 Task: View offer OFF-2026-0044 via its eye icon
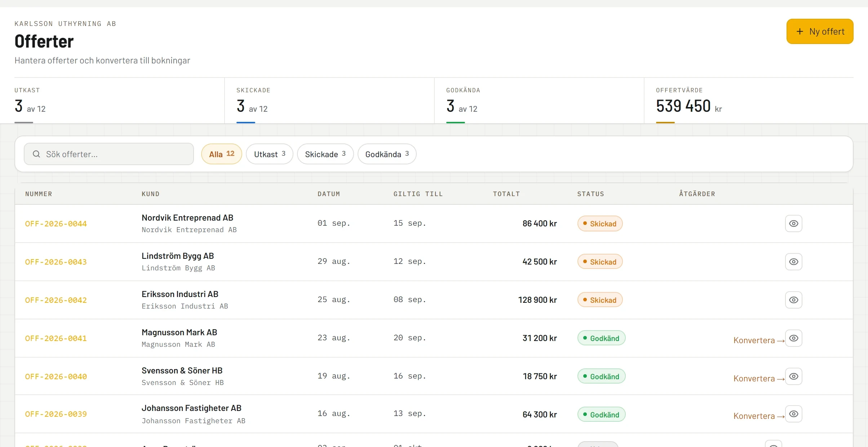793,223
